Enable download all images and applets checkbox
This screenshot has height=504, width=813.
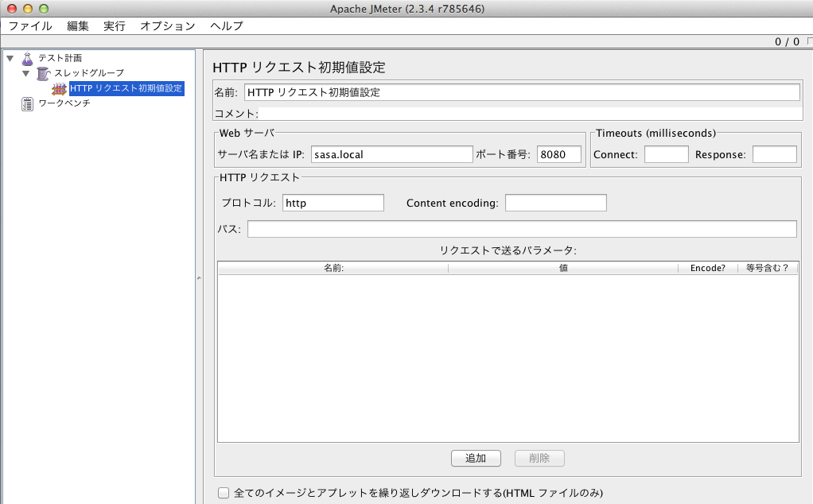point(224,493)
